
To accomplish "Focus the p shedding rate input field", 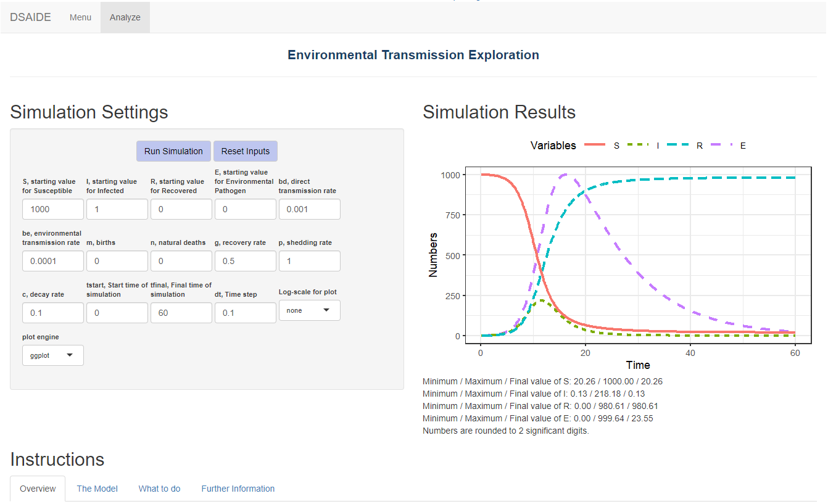I will coord(310,261).
